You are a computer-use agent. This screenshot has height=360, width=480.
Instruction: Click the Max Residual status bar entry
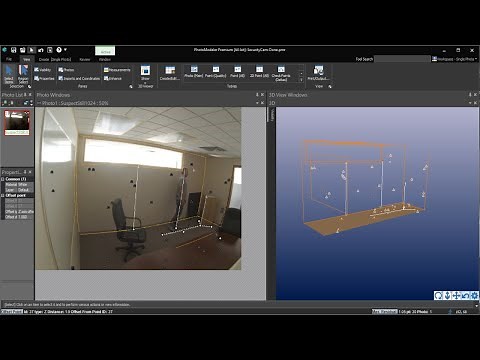(x=384, y=311)
